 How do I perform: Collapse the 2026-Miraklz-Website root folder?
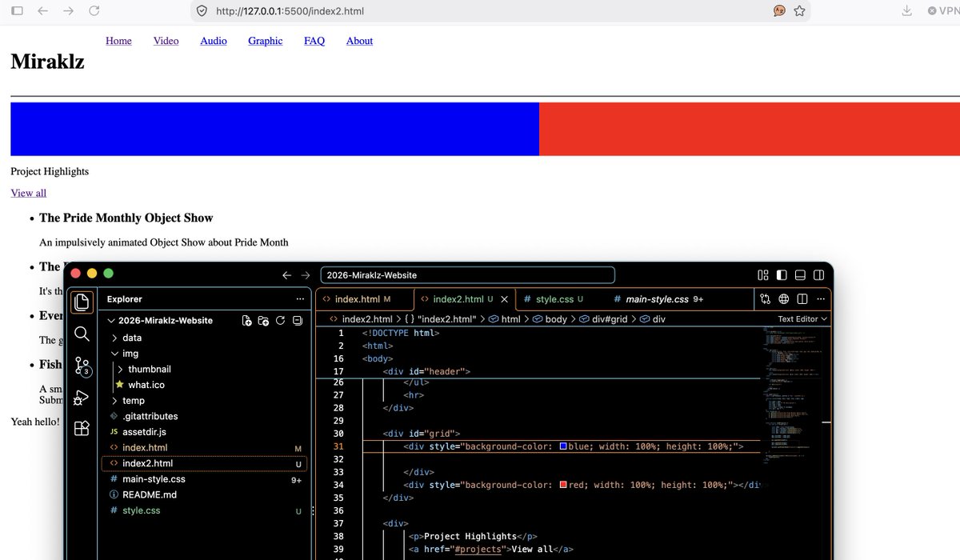[111, 321]
